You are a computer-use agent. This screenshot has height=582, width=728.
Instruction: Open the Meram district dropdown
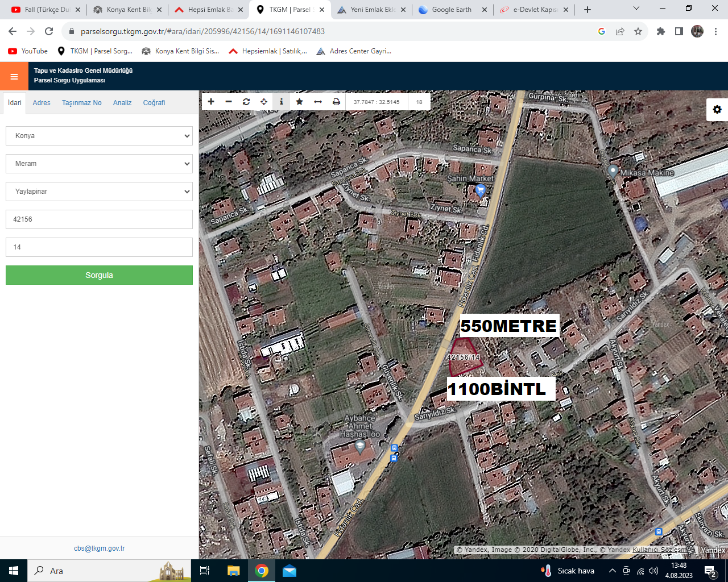(99, 164)
